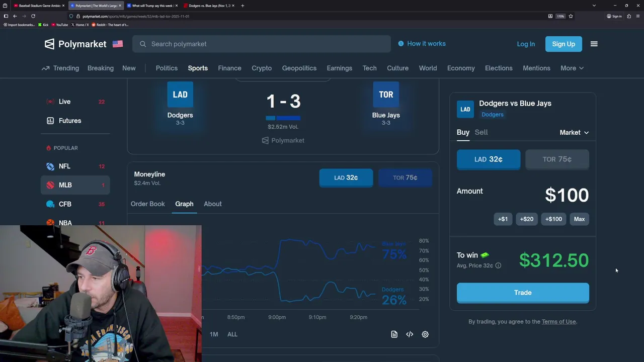Go to Elections category
This screenshot has height=362, width=644.
499,68
